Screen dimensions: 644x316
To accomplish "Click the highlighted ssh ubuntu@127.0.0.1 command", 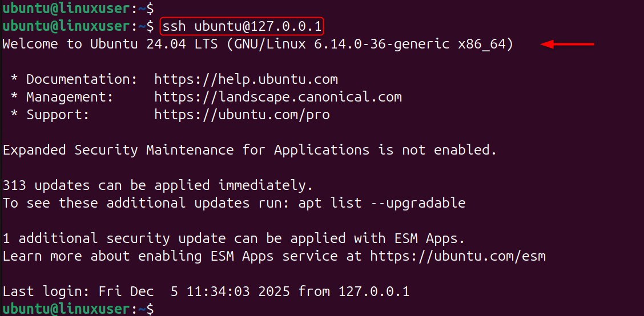I will pyautogui.click(x=243, y=26).
